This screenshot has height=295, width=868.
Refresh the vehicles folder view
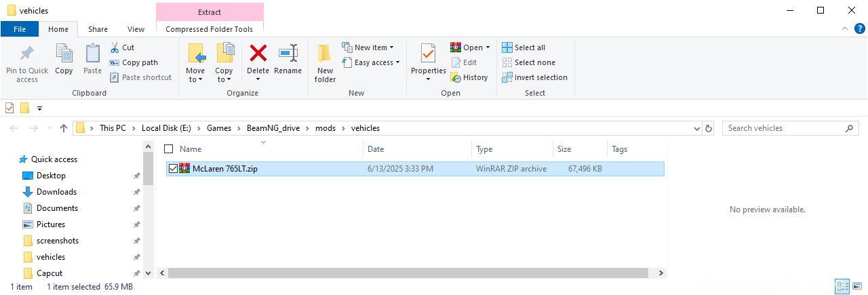click(x=709, y=128)
